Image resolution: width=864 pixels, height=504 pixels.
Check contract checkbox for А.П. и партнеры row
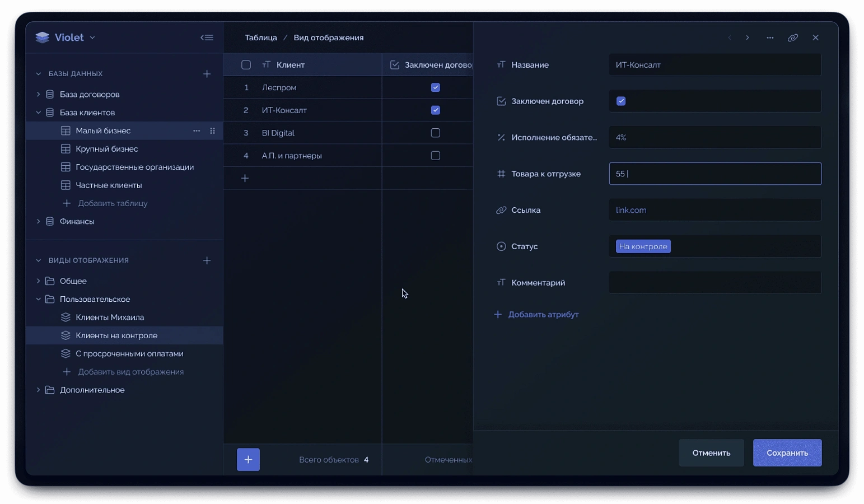436,156
